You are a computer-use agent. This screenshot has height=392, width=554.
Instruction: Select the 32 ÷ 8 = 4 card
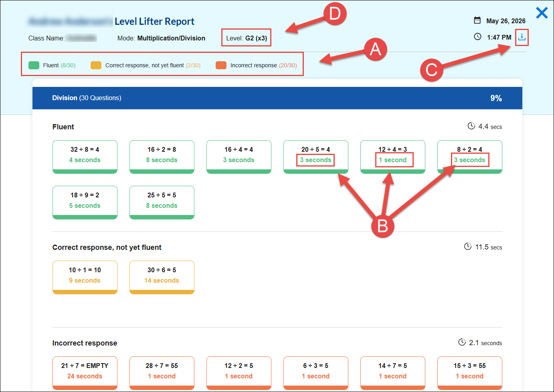point(85,157)
